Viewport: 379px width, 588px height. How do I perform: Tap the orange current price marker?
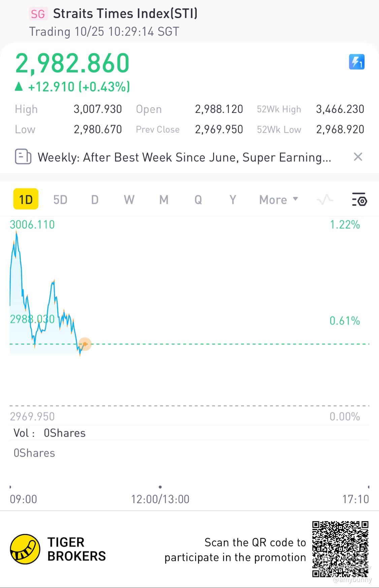[85, 344]
